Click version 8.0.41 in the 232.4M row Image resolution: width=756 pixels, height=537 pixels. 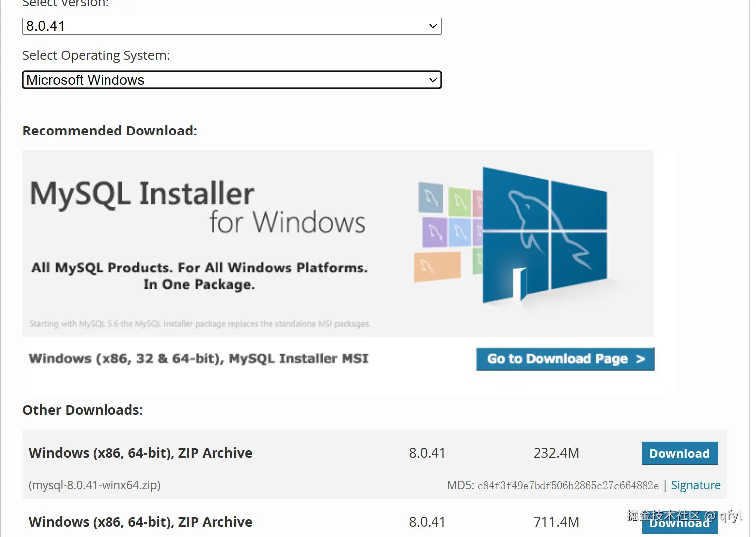[427, 453]
